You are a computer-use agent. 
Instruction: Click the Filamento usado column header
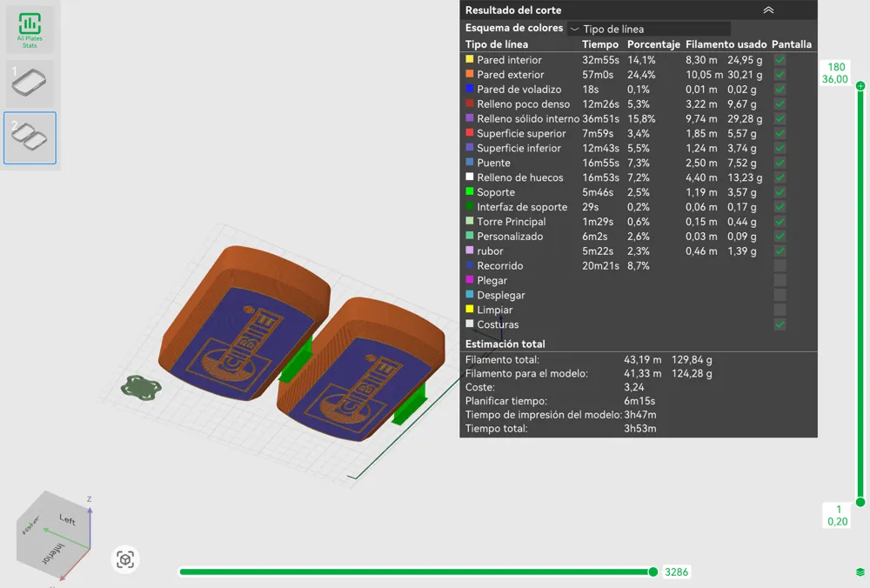click(x=726, y=44)
